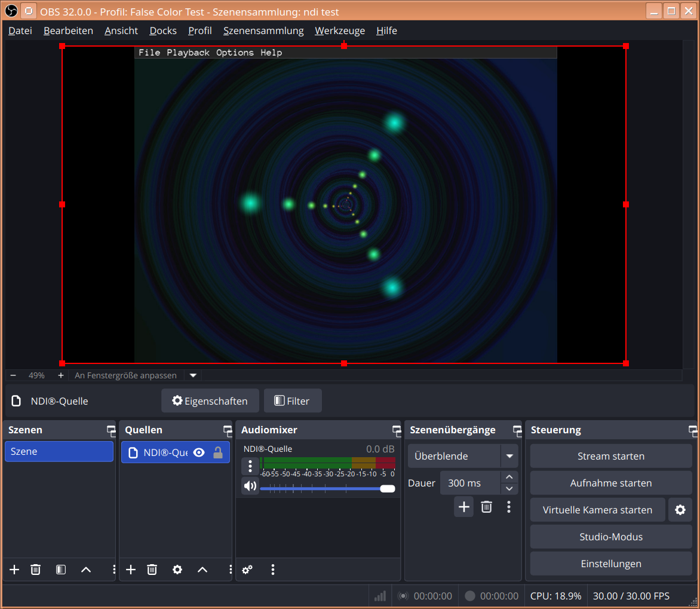
Task: Open source properties gear in Quellen panel
Action: tap(177, 570)
